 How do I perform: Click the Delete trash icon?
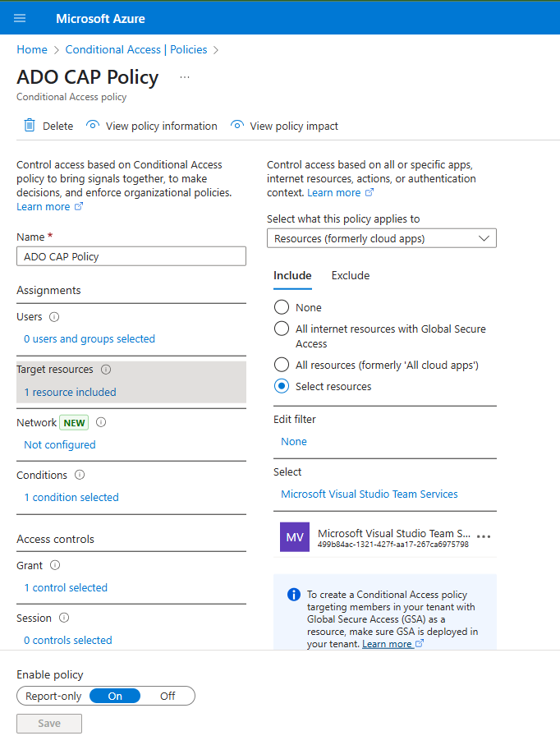click(29, 125)
